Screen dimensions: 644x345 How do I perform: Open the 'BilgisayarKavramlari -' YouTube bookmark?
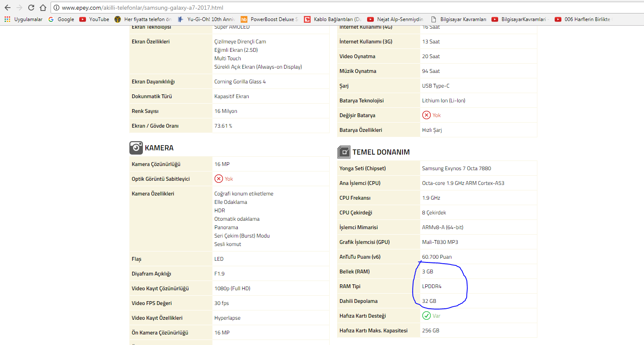pyautogui.click(x=521, y=19)
